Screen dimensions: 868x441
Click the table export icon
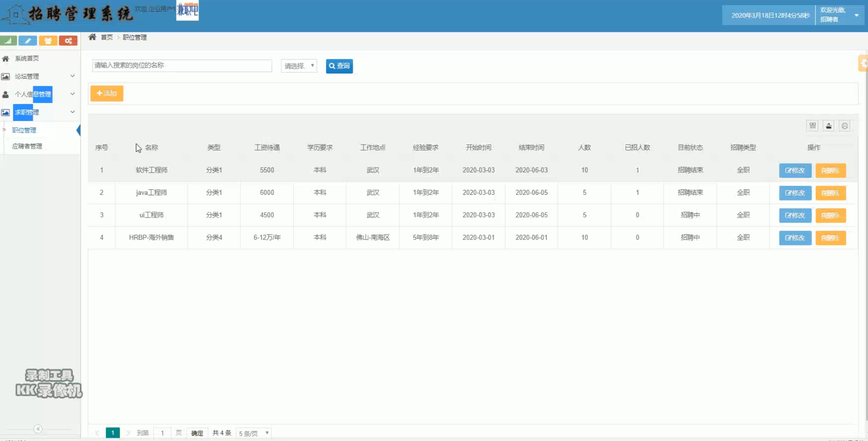click(829, 126)
